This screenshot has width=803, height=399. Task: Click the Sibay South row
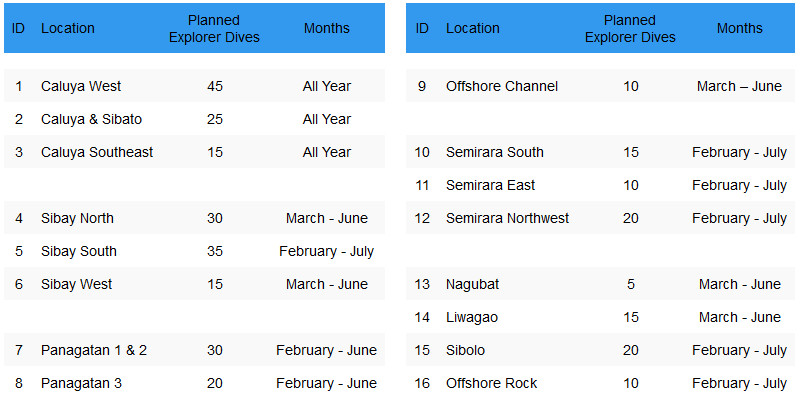coord(194,251)
